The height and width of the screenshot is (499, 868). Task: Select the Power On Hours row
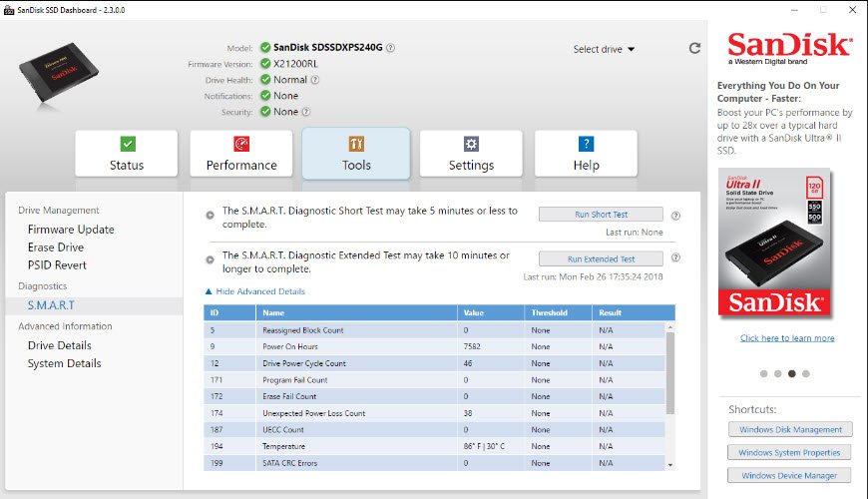435,346
